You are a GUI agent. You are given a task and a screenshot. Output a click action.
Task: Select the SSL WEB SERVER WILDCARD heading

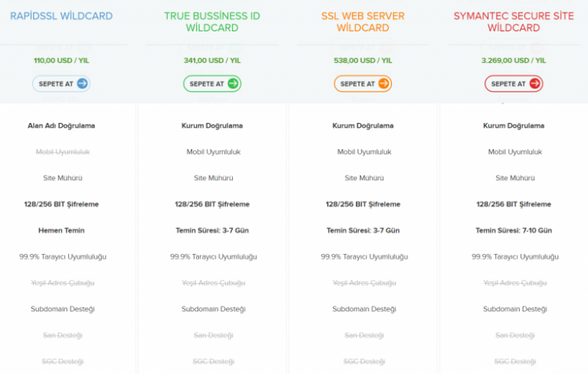362,22
